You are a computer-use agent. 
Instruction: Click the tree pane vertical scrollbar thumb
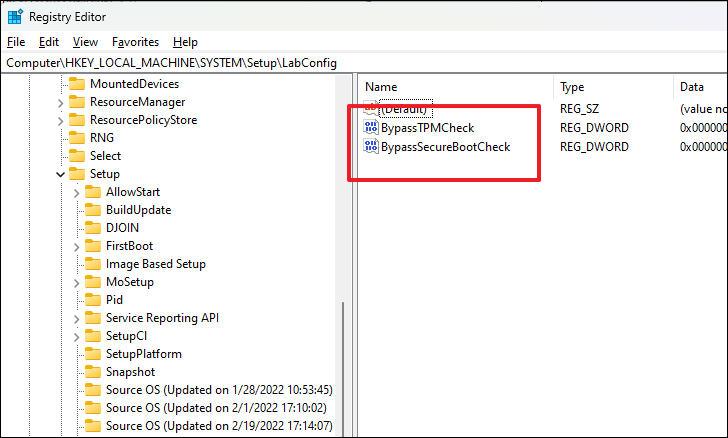click(343, 369)
